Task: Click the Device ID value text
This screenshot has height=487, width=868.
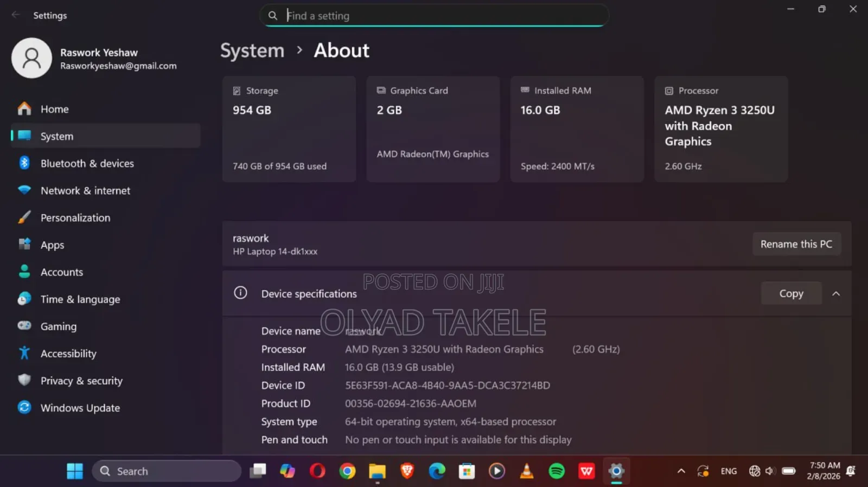Action: 448,385
